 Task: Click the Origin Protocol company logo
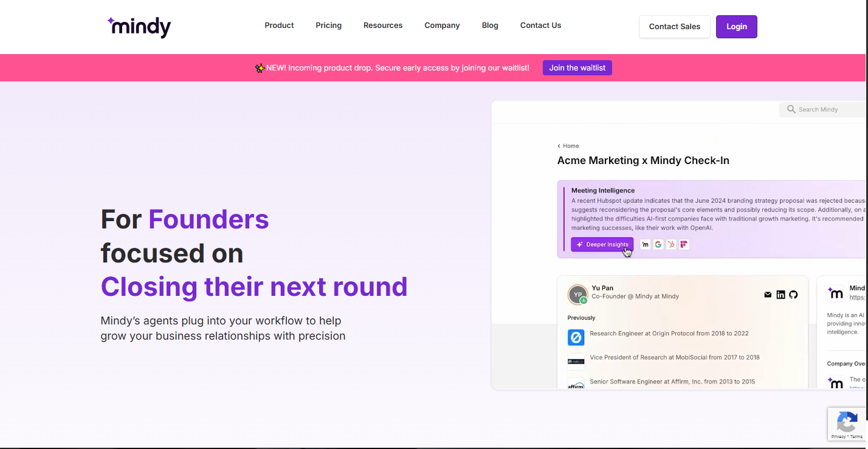point(576,337)
